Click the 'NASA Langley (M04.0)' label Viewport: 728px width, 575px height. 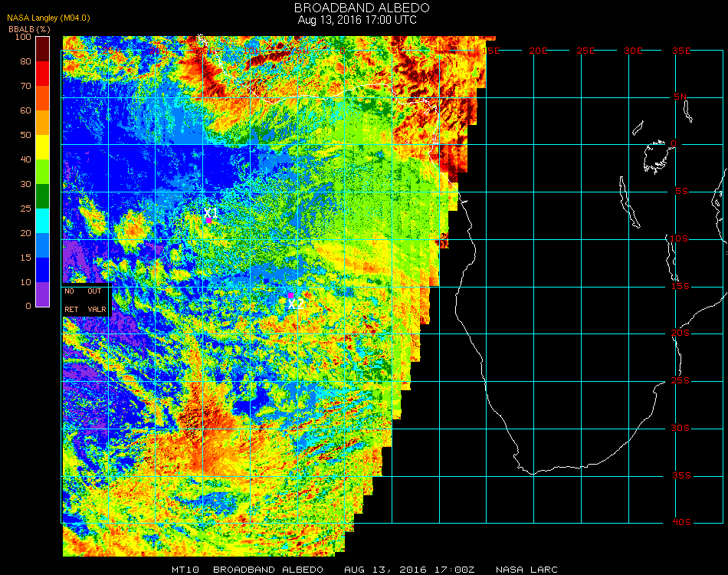(48, 18)
